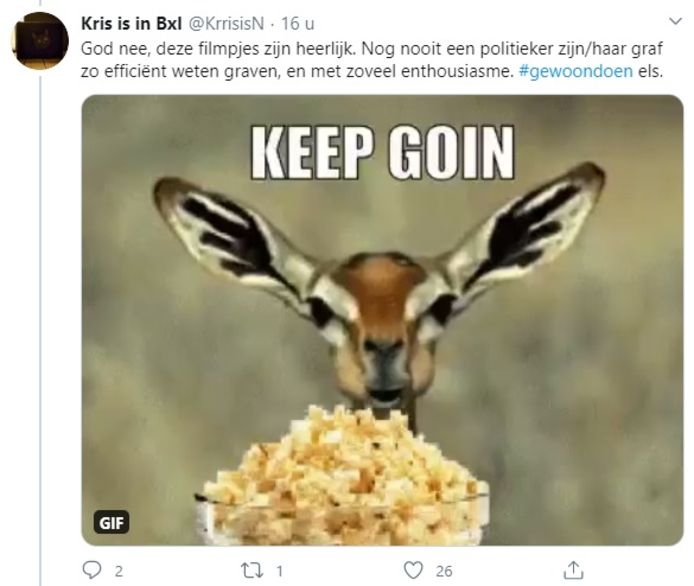
Task: Click the share tweet icon
Action: click(573, 570)
